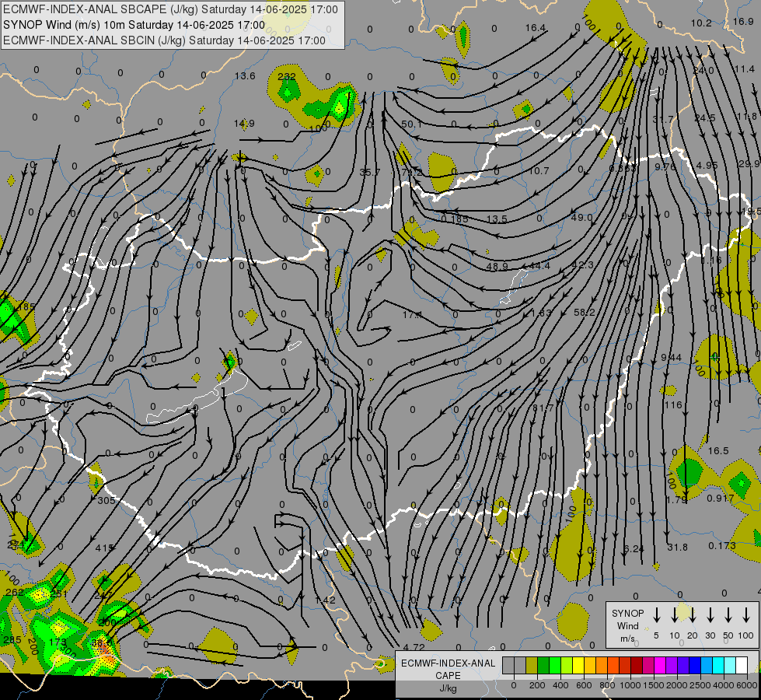Click the map value 13.6
This screenshot has height=700, width=761.
(245, 75)
